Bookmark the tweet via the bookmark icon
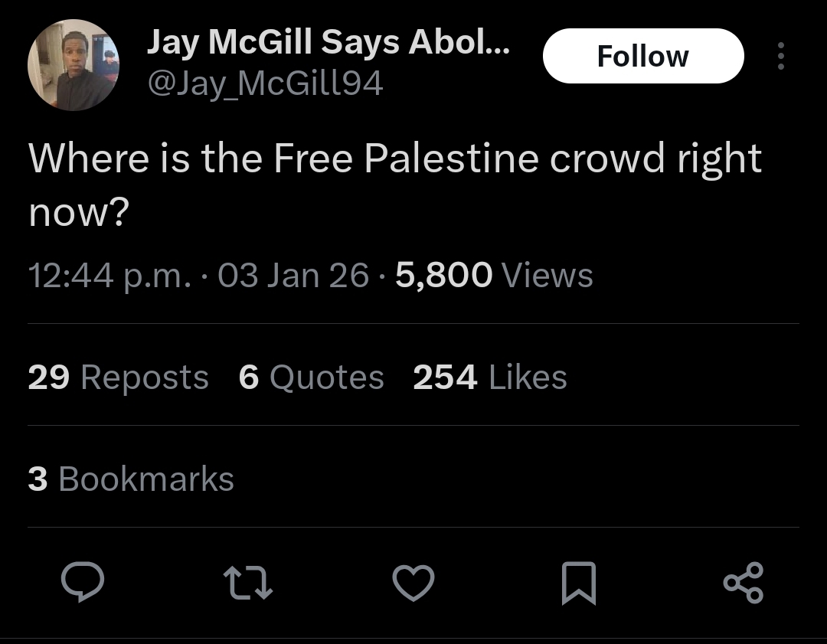 [x=579, y=583]
